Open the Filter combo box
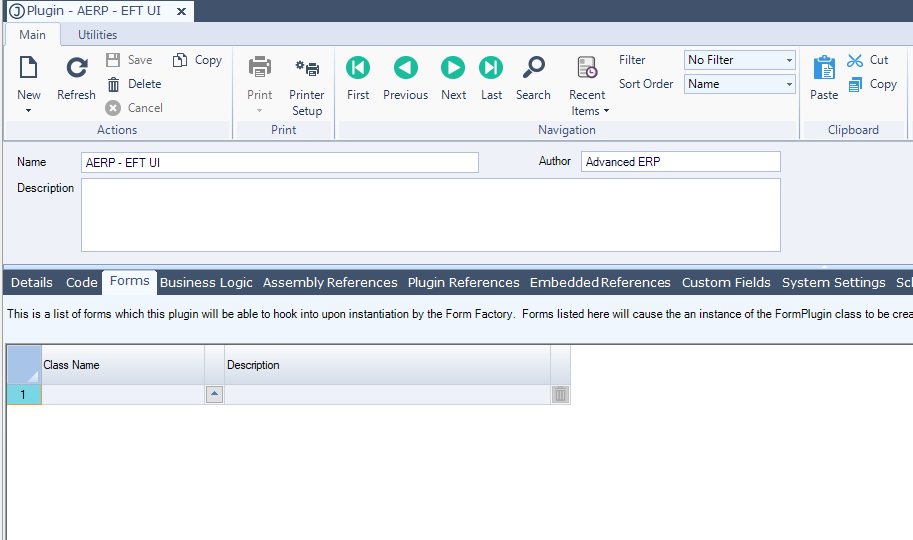The height and width of the screenshot is (540, 913). [789, 60]
